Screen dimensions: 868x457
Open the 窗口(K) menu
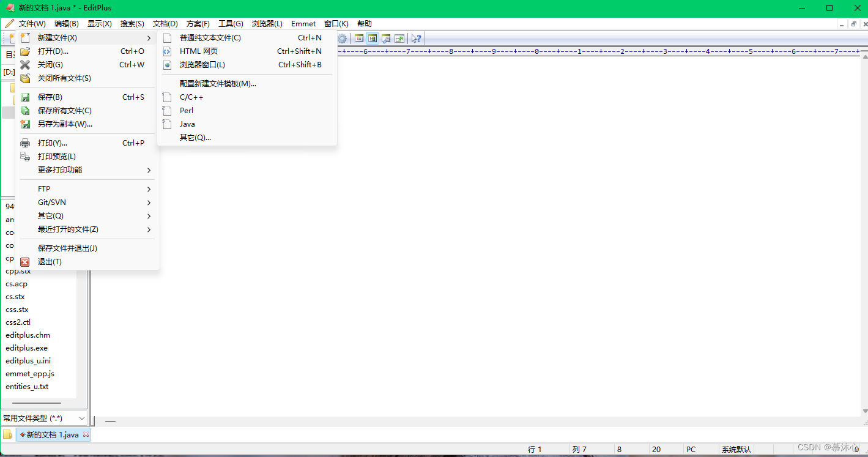pos(336,24)
